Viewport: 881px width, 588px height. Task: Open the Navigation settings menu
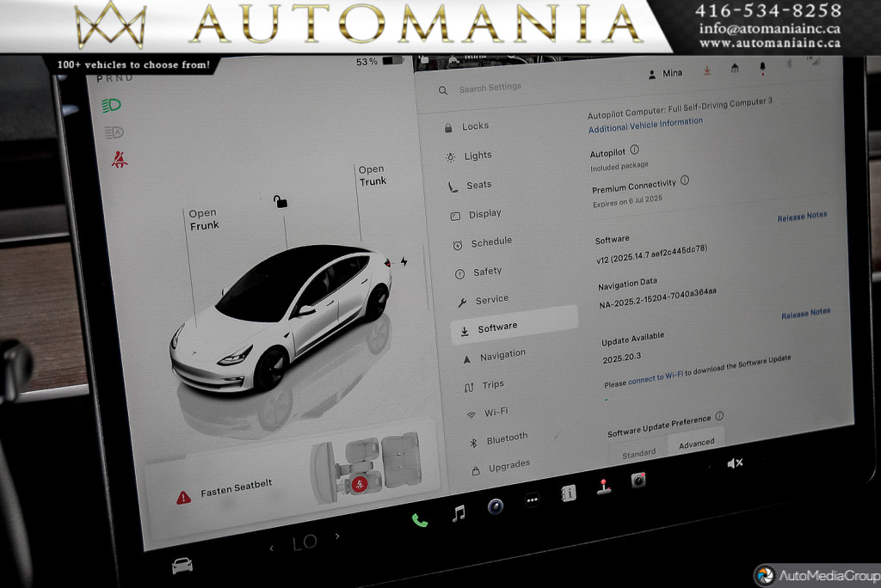click(502, 355)
